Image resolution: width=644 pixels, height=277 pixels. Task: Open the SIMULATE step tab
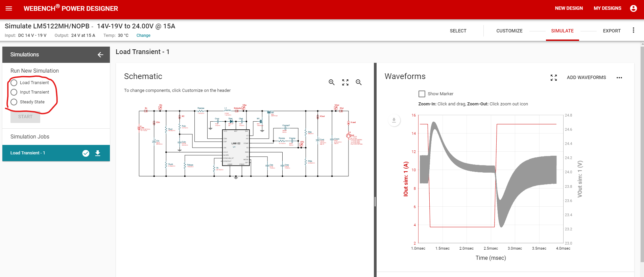[x=563, y=31]
